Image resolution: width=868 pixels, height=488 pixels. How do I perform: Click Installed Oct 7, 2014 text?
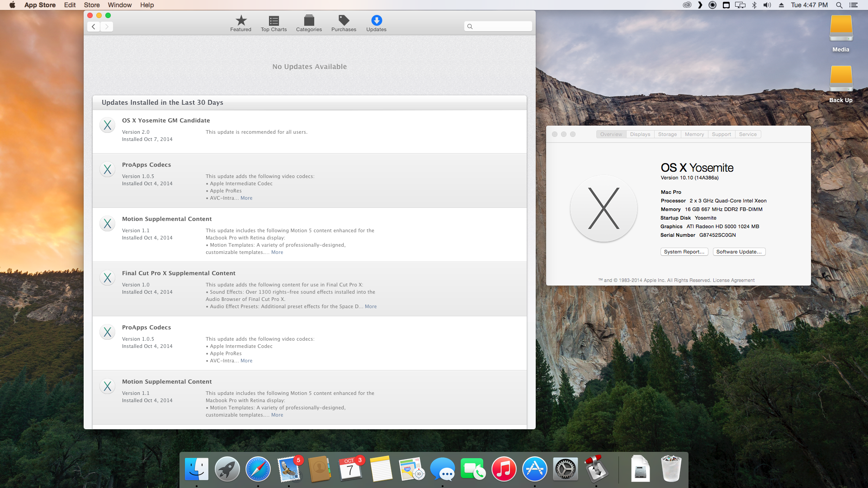click(147, 139)
